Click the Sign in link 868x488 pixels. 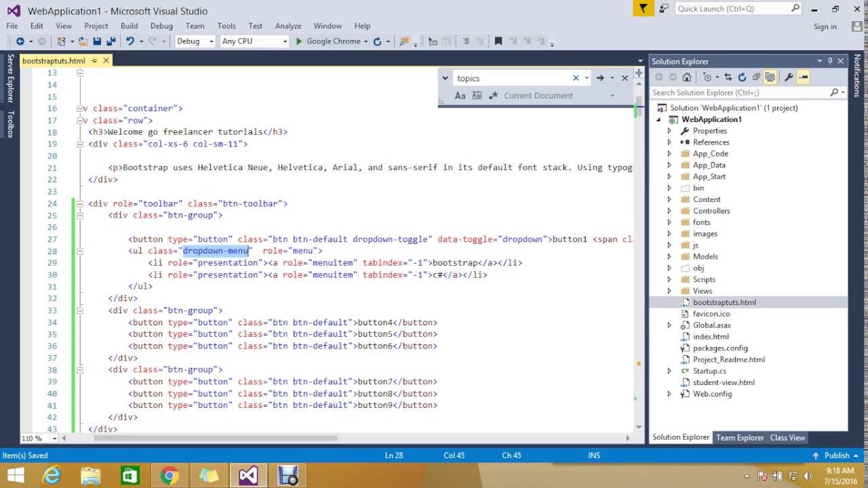[825, 26]
